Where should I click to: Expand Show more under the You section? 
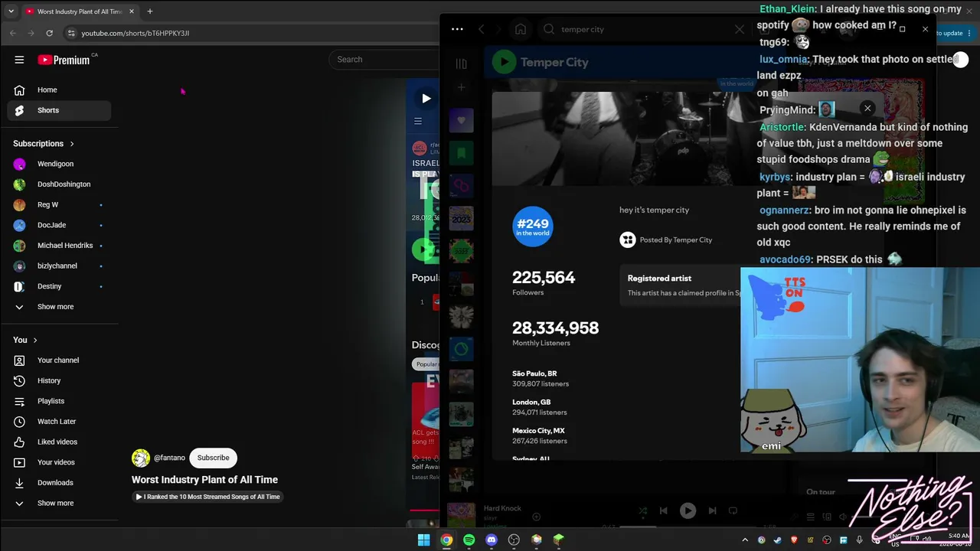click(59, 503)
